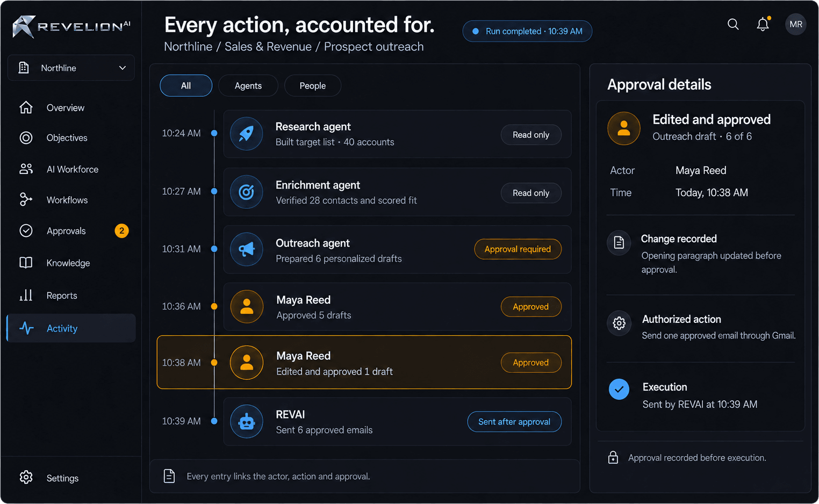Open the MR user avatar

[796, 24]
